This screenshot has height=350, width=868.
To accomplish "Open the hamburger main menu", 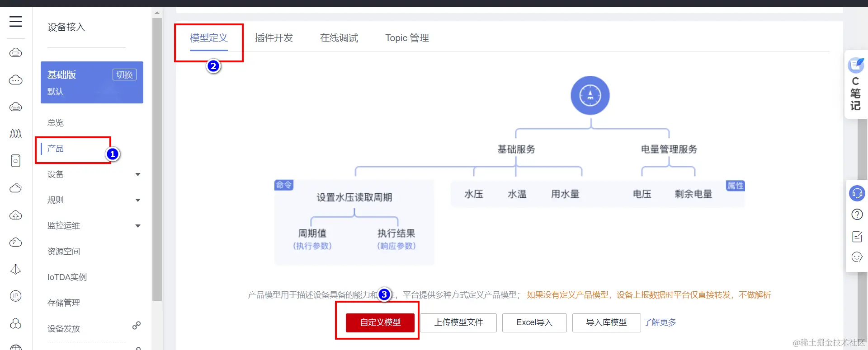I will pyautogui.click(x=15, y=21).
